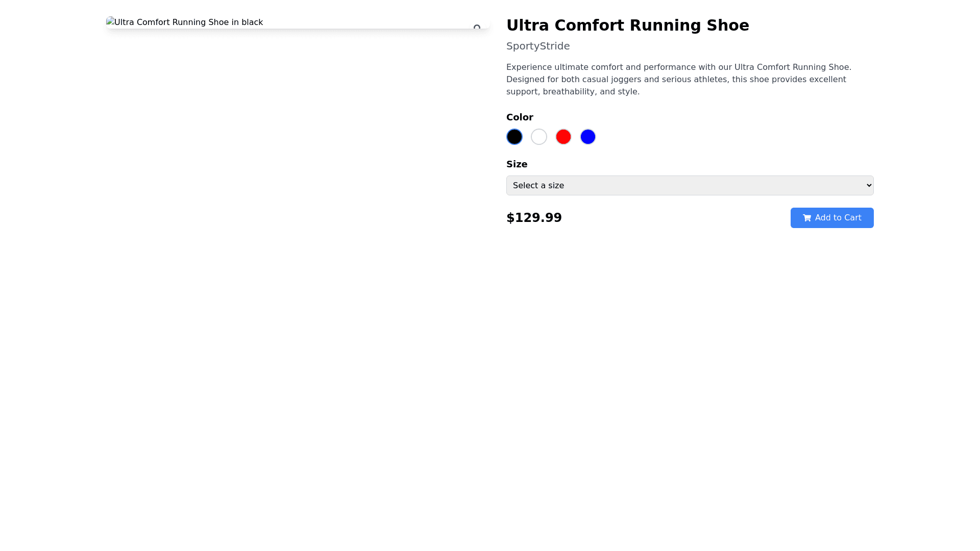980x551 pixels.
Task: Click the product description paragraph
Action: pos(679,80)
